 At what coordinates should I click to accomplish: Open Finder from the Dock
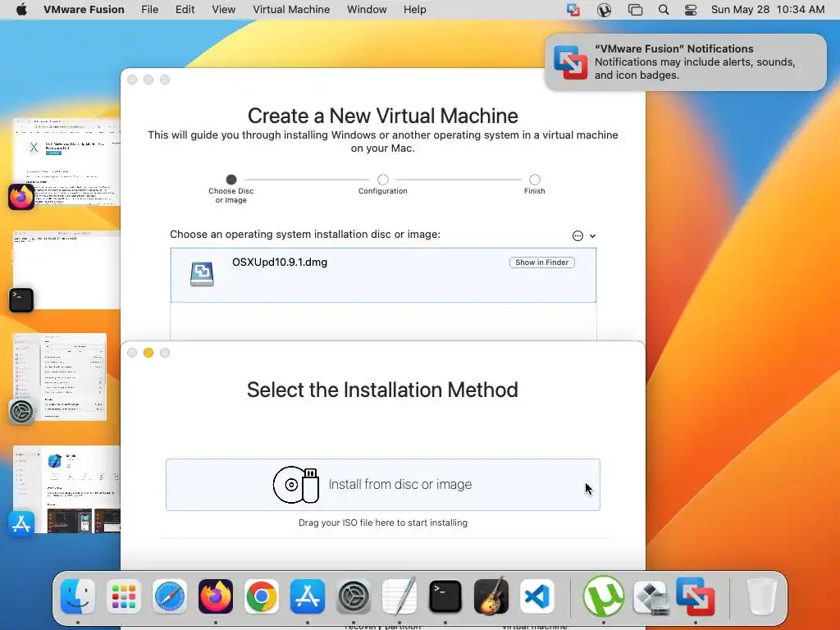pos(78,596)
